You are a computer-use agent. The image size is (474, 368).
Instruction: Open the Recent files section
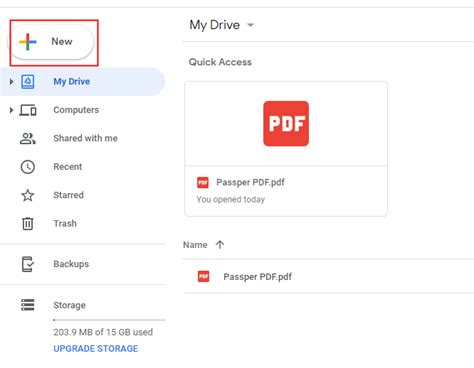point(68,167)
